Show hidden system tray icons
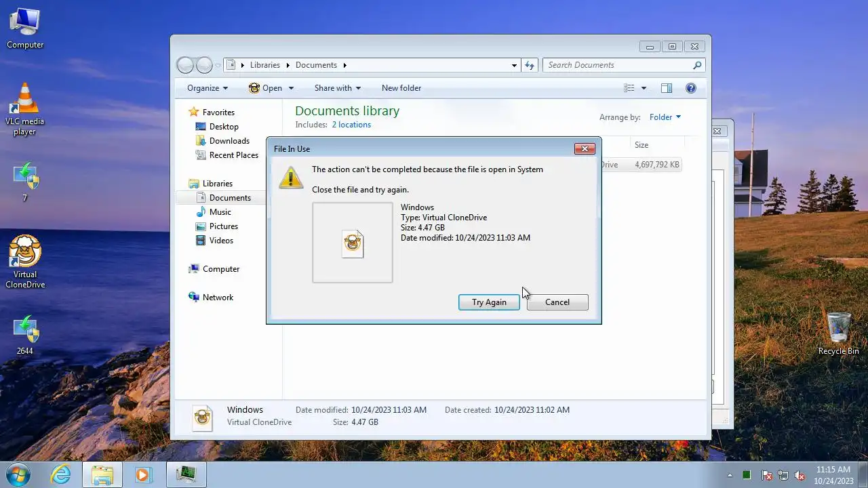Viewport: 868px width, 488px height. 730,475
